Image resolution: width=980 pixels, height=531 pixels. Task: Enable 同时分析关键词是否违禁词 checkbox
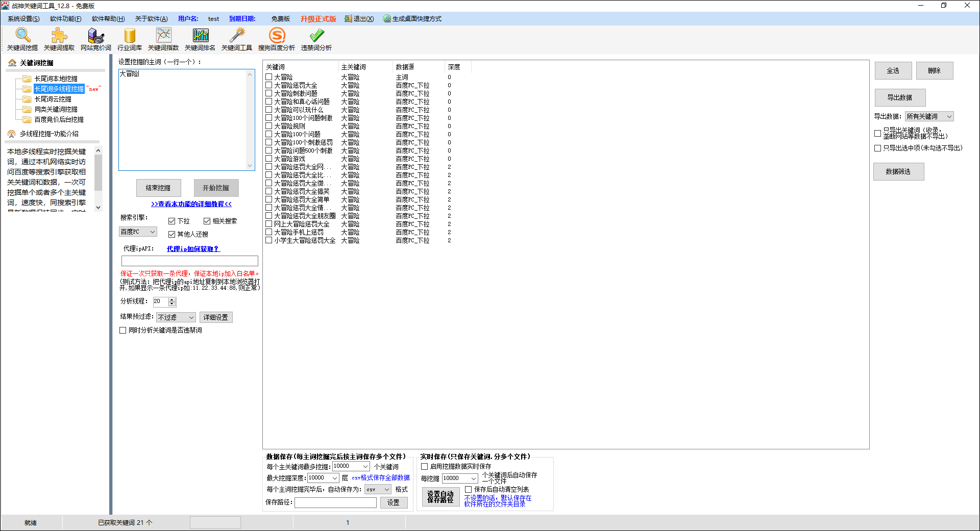[x=122, y=330]
